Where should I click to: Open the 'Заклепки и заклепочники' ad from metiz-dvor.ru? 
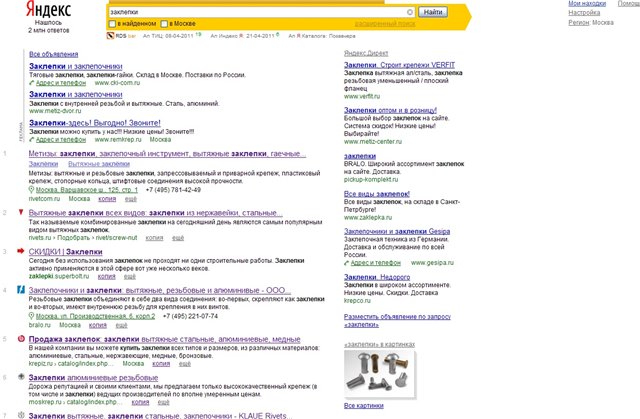[x=76, y=94]
